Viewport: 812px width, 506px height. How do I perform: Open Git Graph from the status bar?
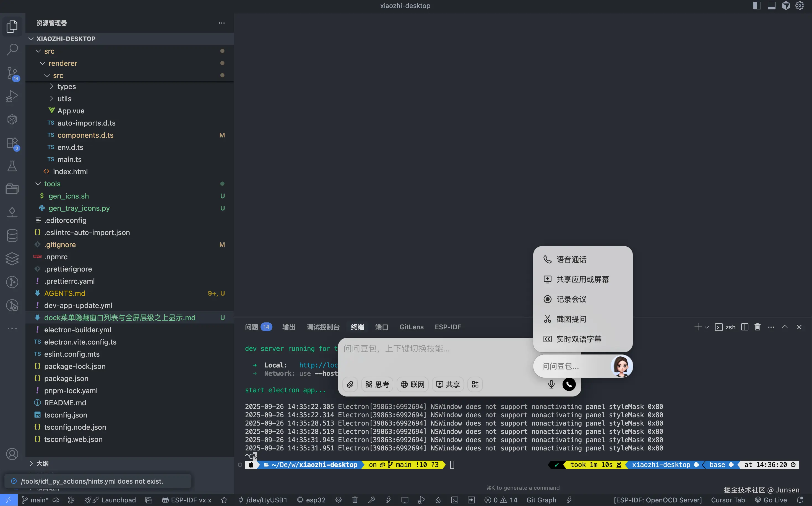click(x=541, y=500)
